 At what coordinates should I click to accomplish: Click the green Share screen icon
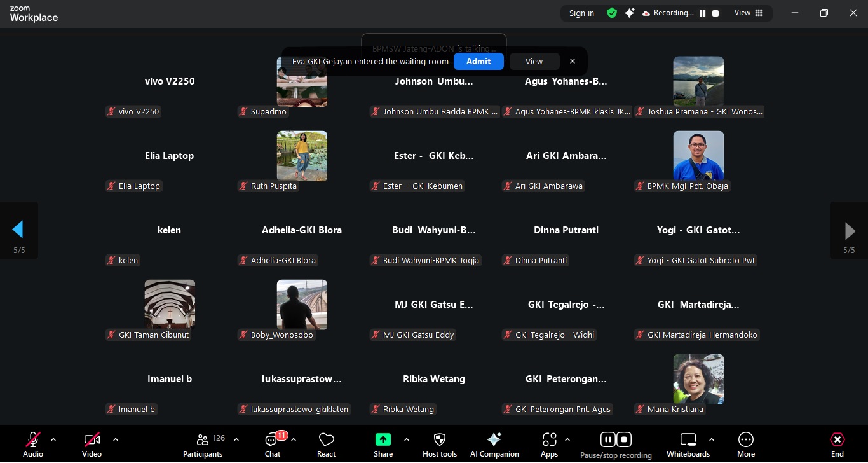tap(383, 439)
